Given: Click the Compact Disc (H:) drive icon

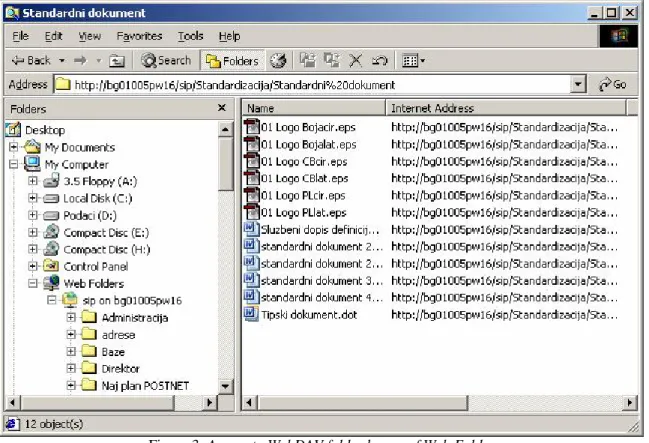Looking at the screenshot, I should (x=51, y=249).
